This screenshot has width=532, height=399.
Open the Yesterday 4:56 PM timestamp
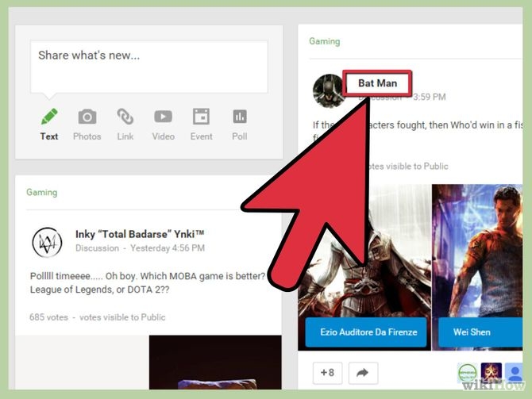(x=168, y=248)
